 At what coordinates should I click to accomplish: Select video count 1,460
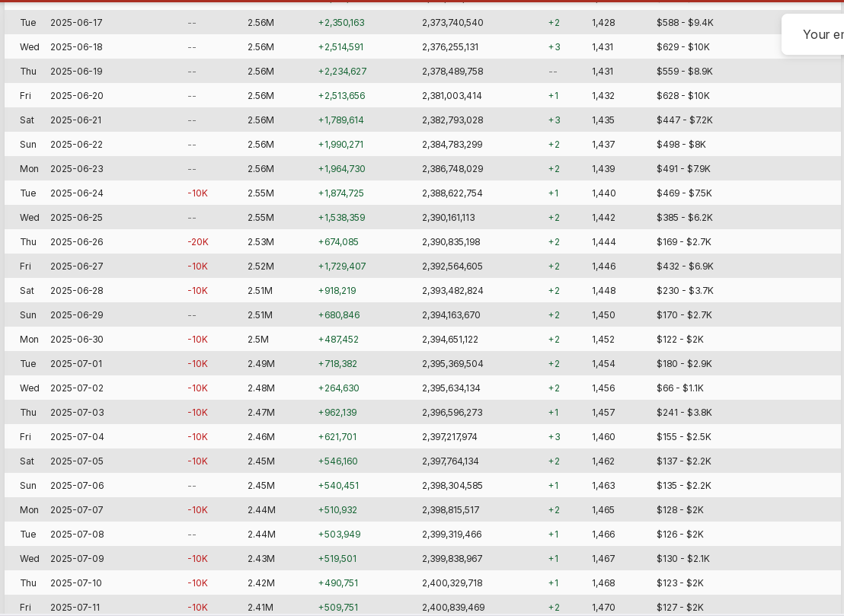[x=604, y=437]
